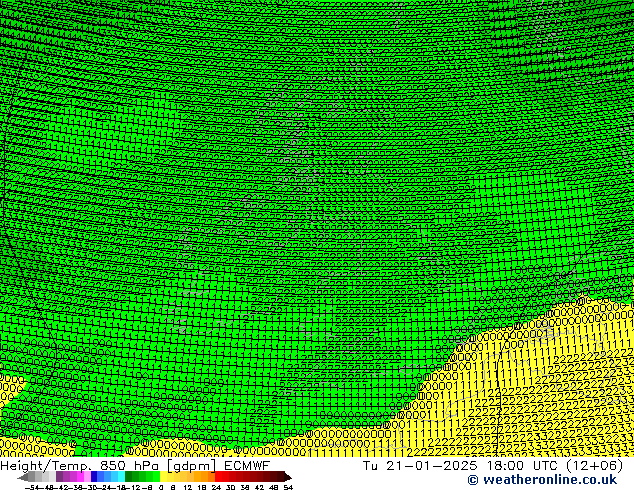Viewport: 634px width, 490px height.
Task: Click the 'Height/Temp. 850 hPa [gdpm] ECMWF' title text
Action: click(x=135, y=466)
